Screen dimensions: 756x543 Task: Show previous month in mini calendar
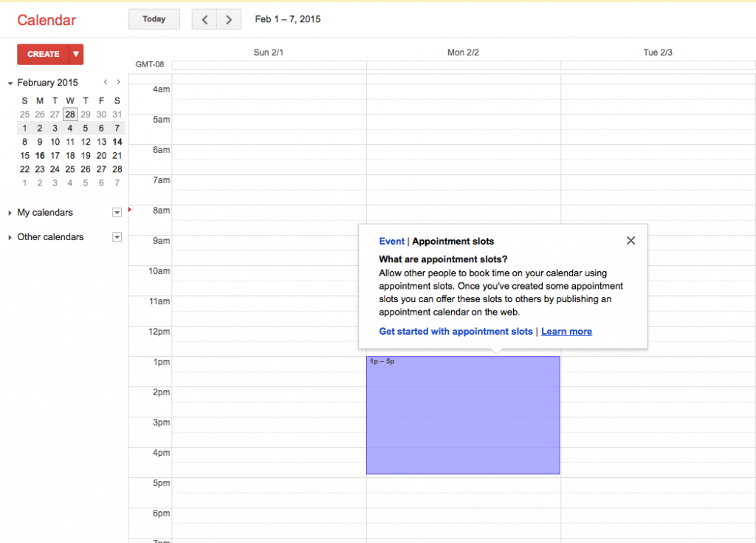105,82
